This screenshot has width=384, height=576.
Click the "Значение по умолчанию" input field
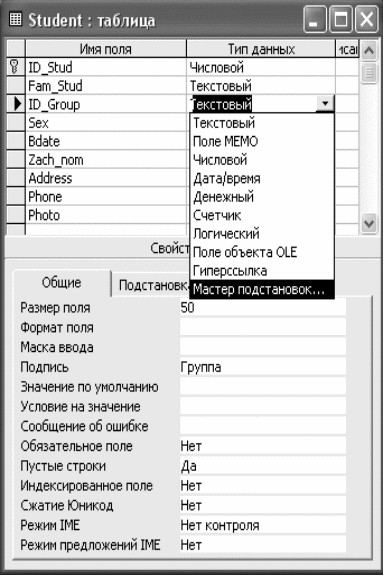coord(263,387)
